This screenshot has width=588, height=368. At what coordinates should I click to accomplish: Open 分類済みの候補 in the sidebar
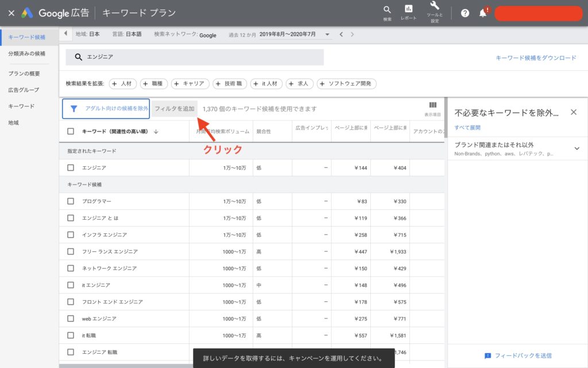click(26, 53)
